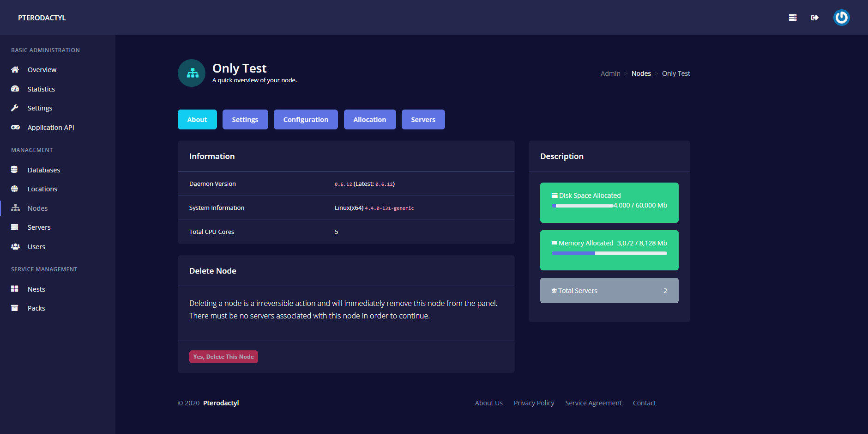Screen dimensions: 868x434
Task: Click the Servers icon in sidebar
Action: pos(15,227)
